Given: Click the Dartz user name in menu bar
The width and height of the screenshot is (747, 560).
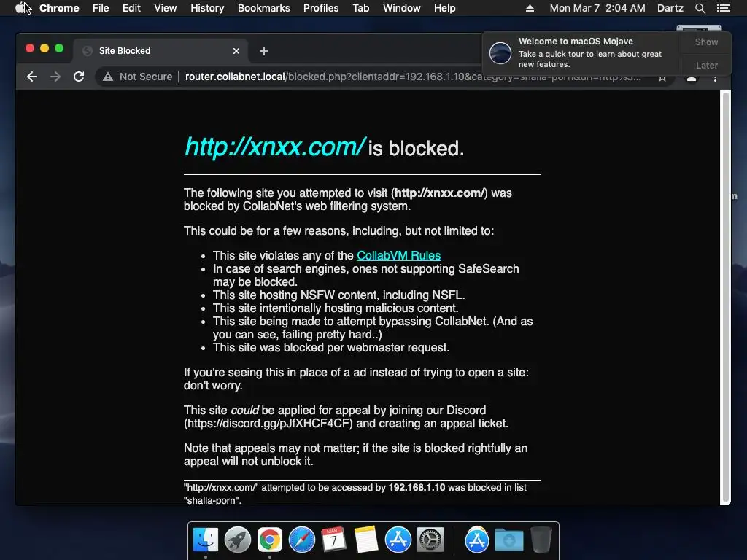Looking at the screenshot, I should click(x=670, y=8).
